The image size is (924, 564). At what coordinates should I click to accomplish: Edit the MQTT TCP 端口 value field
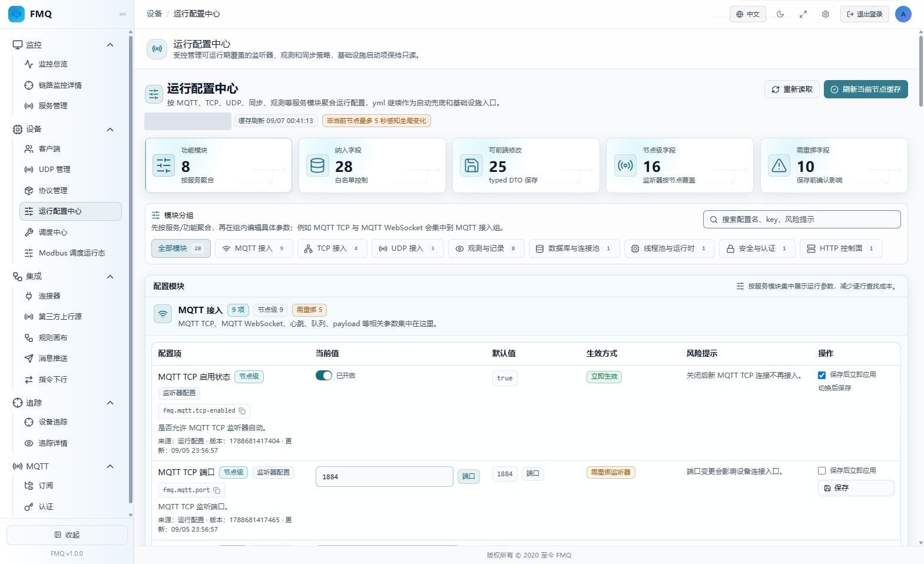point(384,477)
